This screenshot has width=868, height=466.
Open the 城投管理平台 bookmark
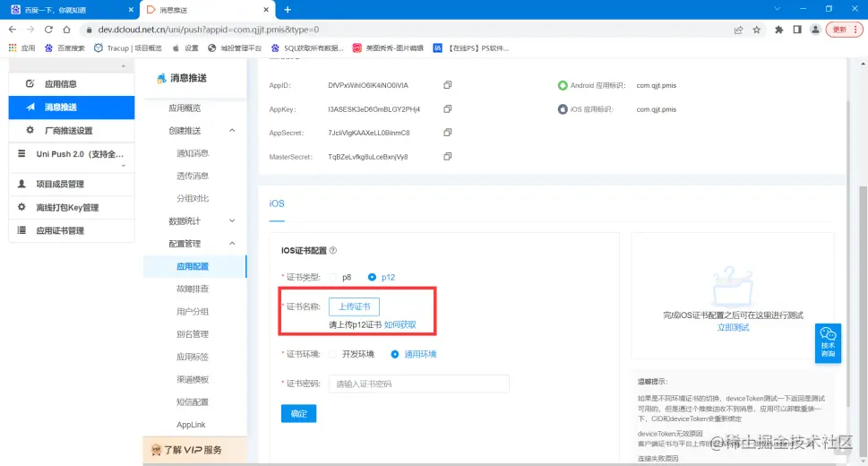(x=234, y=48)
